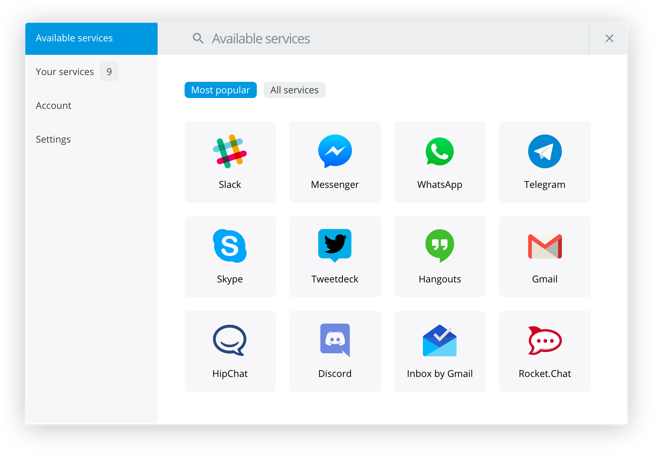Open Account in sidebar
Viewport: 657px width, 452px height.
[91, 106]
